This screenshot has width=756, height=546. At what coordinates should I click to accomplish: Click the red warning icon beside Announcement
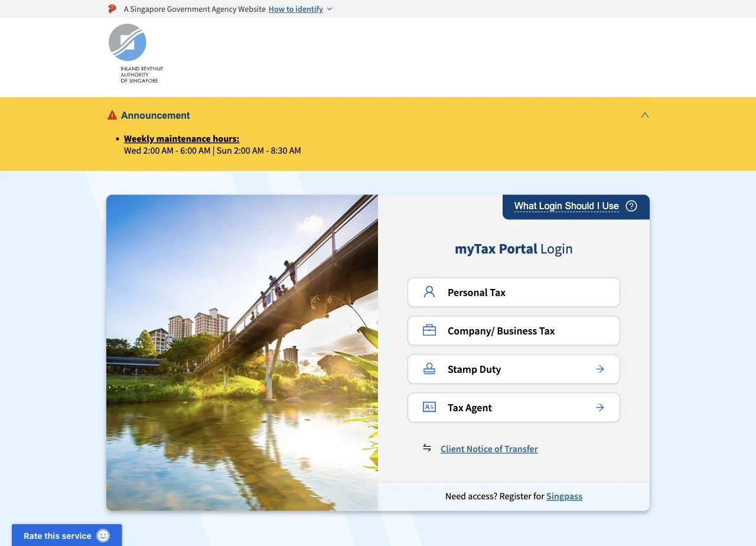click(x=112, y=115)
